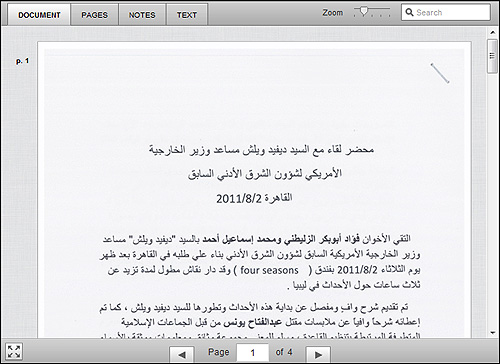Open the PAGES tab
This screenshot has height=364, width=500.
94,15
